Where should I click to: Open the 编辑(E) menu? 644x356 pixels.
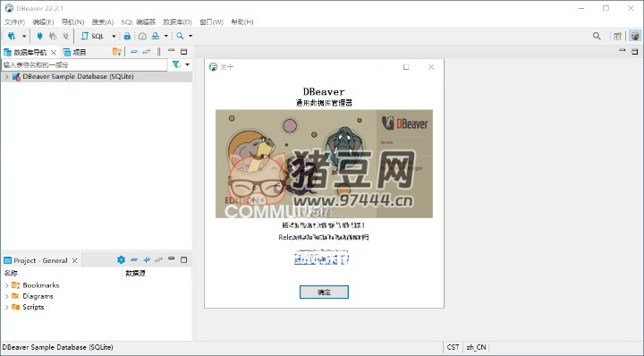coord(43,21)
